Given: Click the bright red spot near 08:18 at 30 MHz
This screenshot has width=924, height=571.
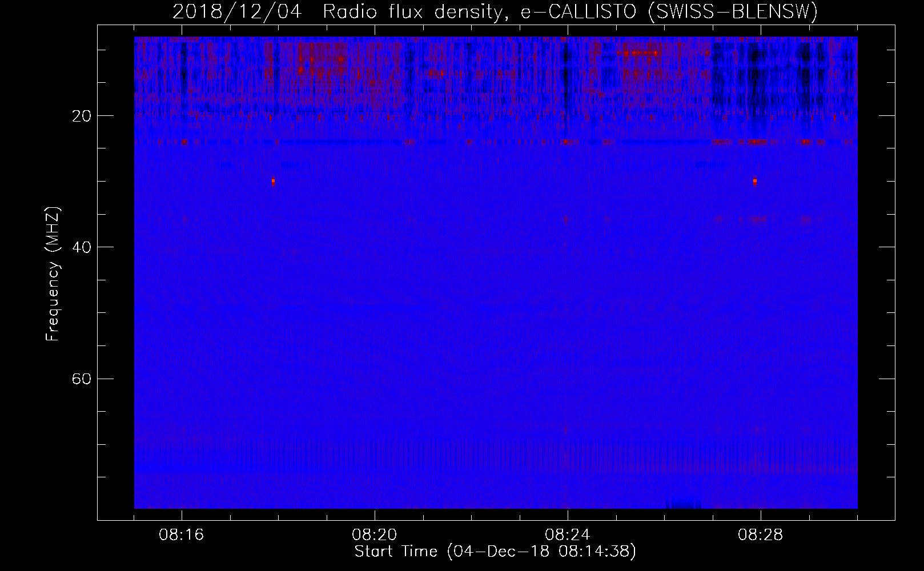Looking at the screenshot, I should (x=274, y=182).
